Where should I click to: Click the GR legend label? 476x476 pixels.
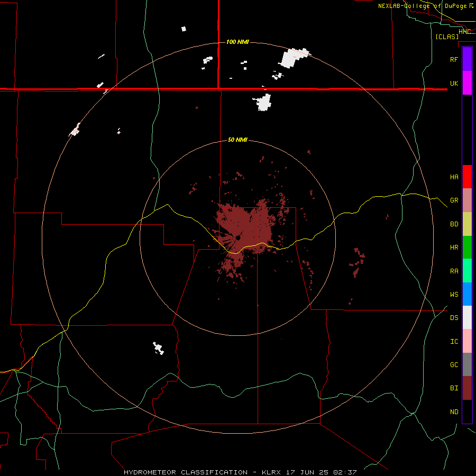tap(454, 200)
